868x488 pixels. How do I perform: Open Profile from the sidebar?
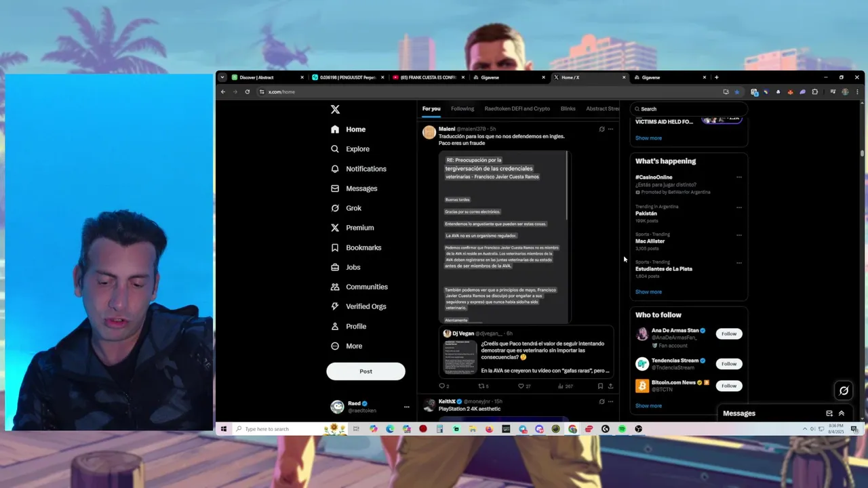(x=349, y=326)
